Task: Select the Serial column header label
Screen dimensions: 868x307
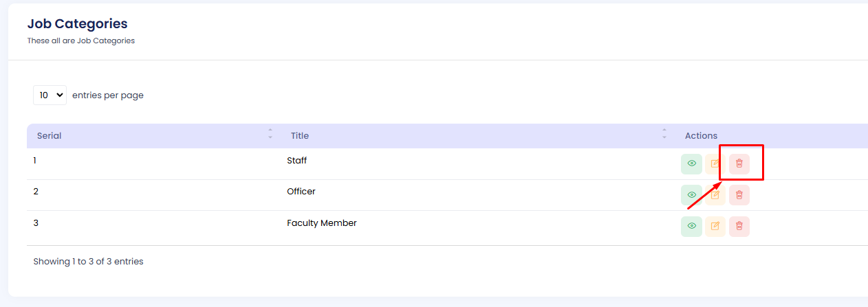Action: [x=50, y=136]
